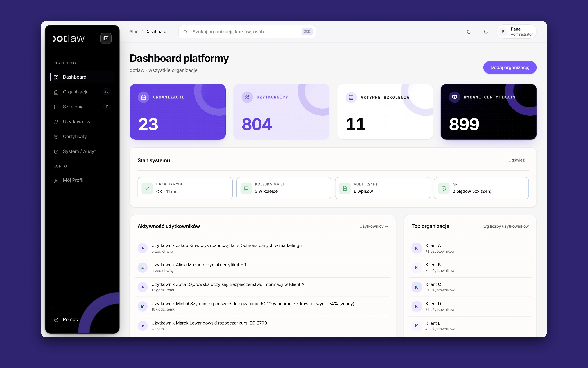Open Użytkownicy in the sidebar
The width and height of the screenshot is (588, 368).
pyautogui.click(x=82, y=121)
